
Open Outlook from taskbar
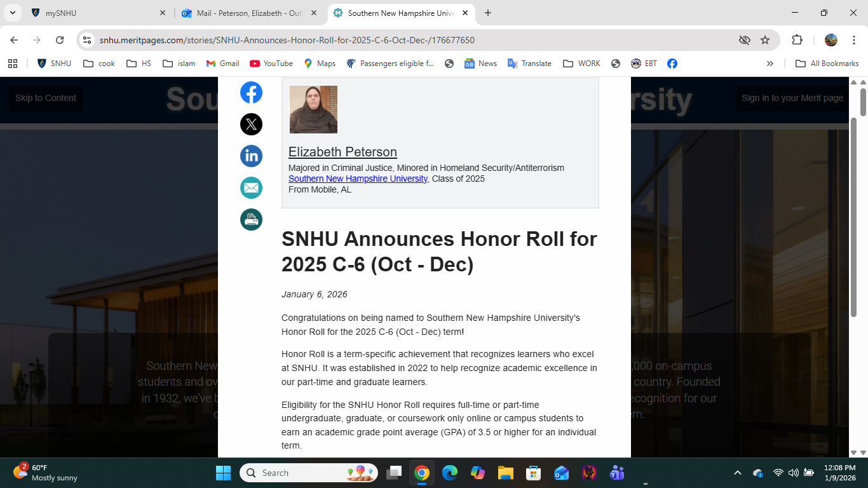pyautogui.click(x=561, y=473)
